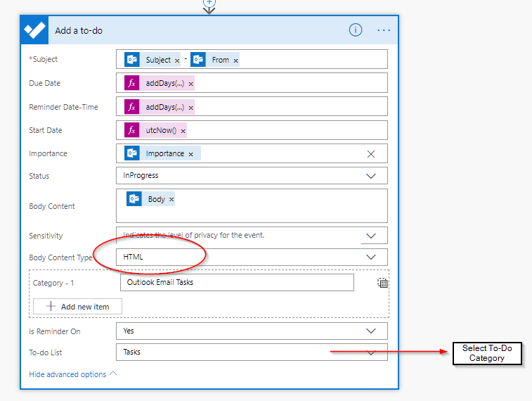The width and height of the screenshot is (532, 401).
Task: Expand the Status dropdown showing InProgress
Action: click(x=371, y=176)
